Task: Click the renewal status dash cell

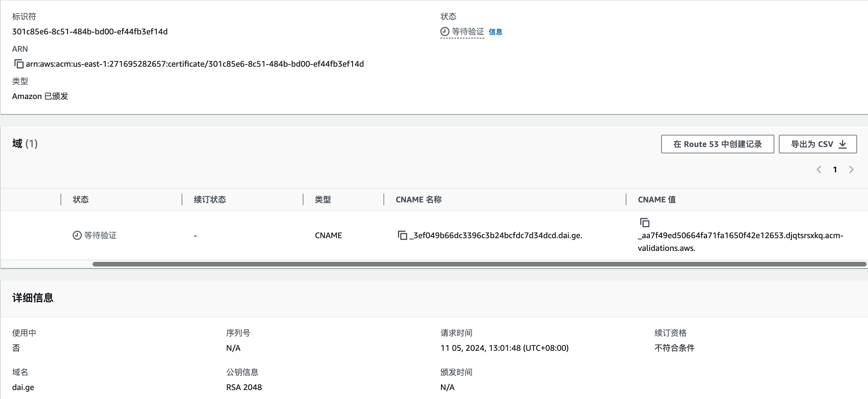Action: point(196,235)
